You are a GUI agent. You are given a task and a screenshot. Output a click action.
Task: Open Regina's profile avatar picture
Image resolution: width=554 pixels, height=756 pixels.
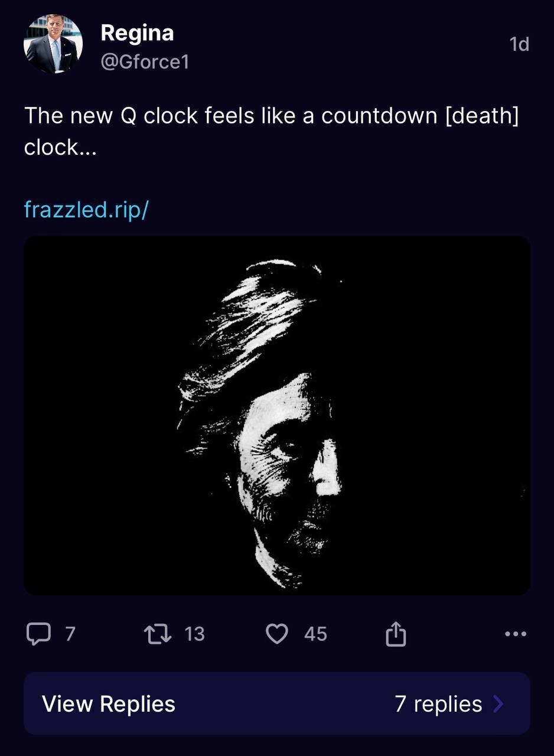53,44
